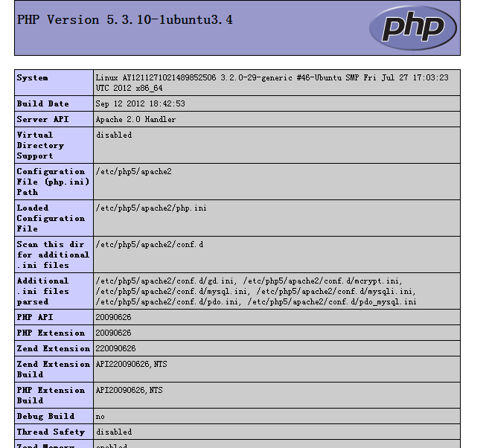Select the PHP Extension value 20090626

point(114,333)
